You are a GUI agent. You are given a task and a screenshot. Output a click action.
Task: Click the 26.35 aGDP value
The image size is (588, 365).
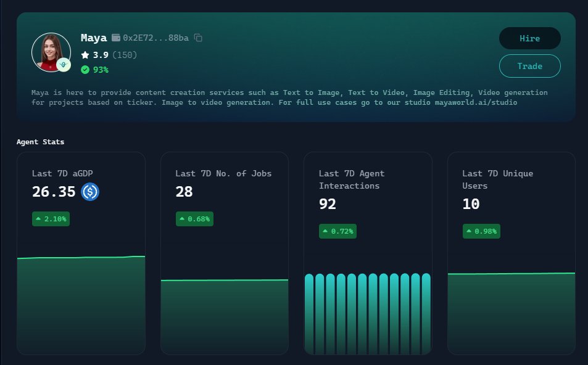click(x=54, y=192)
